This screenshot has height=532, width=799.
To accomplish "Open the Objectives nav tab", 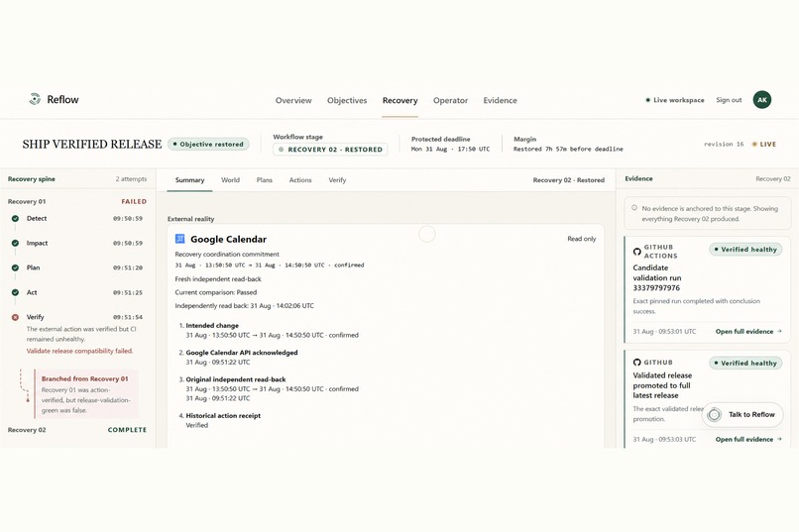I will point(347,100).
